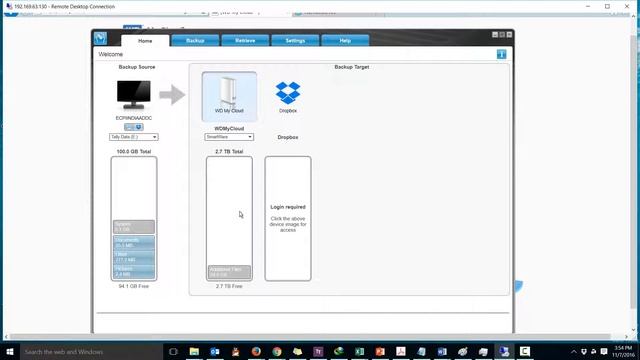This screenshot has width=640, height=360.
Task: Open the Windows Start menu
Action: click(x=10, y=351)
